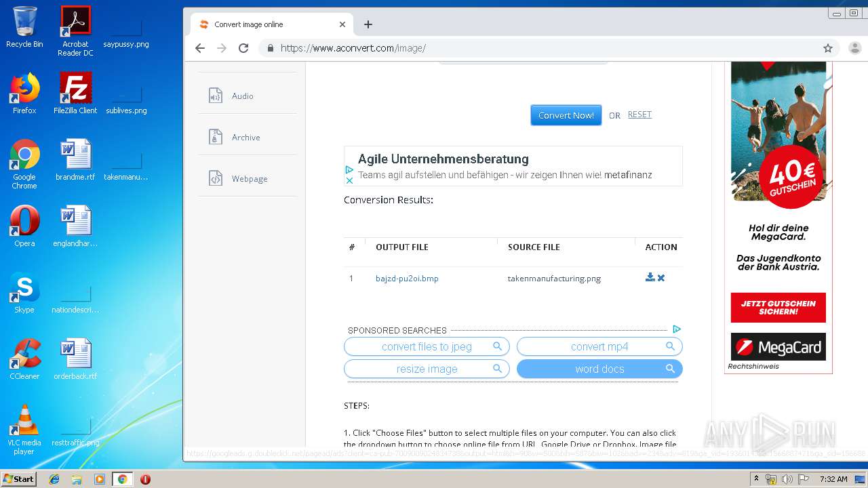The height and width of the screenshot is (488, 868).
Task: Launch CCleaner from the desktop
Action: 24,359
